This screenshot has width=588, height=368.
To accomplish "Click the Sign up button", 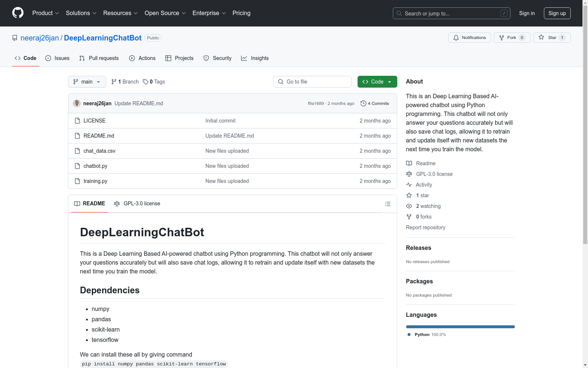I will coord(557,13).
